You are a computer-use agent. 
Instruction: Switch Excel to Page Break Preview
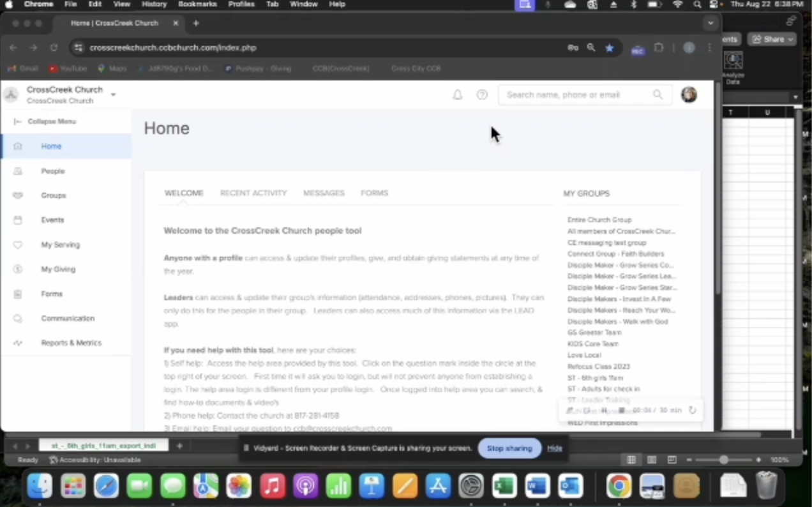(672, 460)
